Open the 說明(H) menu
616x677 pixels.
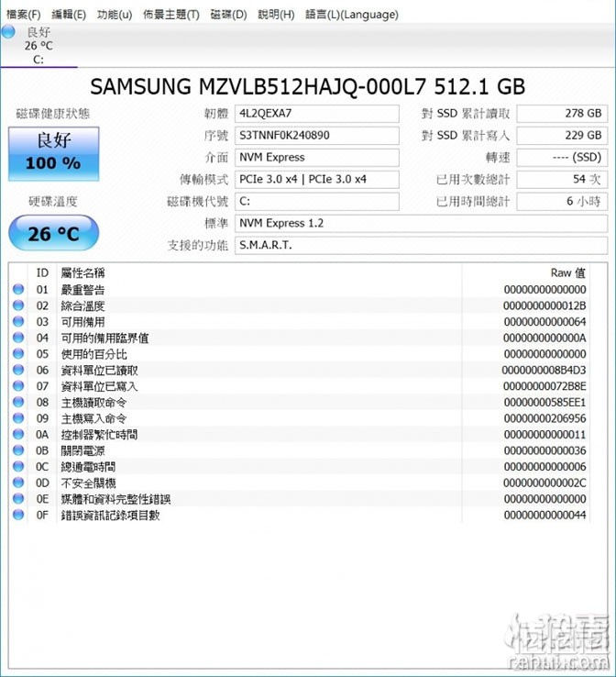tap(276, 15)
